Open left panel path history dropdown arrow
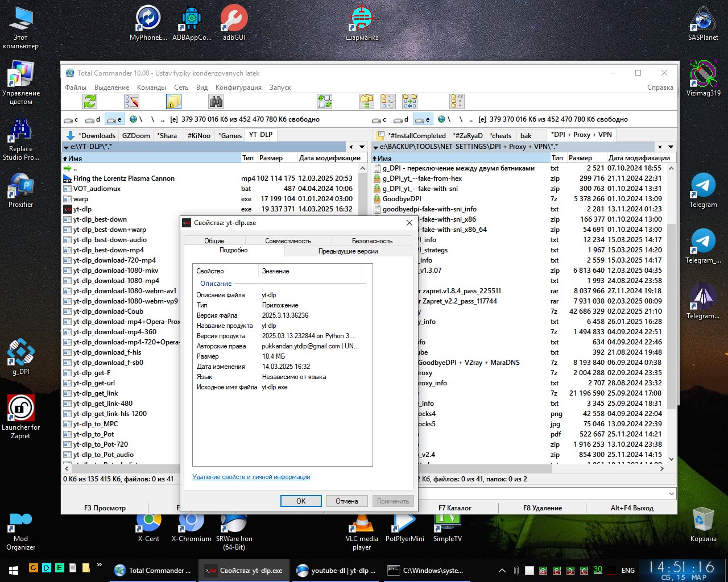Image resolution: width=728 pixels, height=582 pixels. pyautogui.click(x=362, y=147)
